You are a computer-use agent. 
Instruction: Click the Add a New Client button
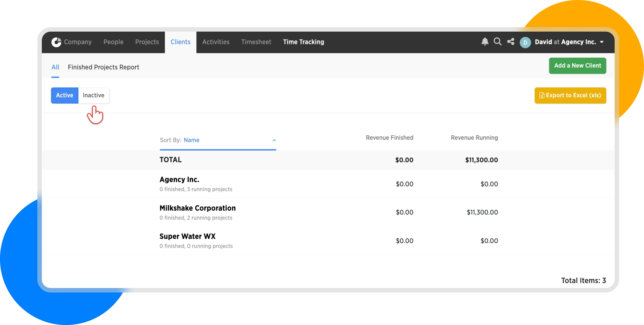577,65
